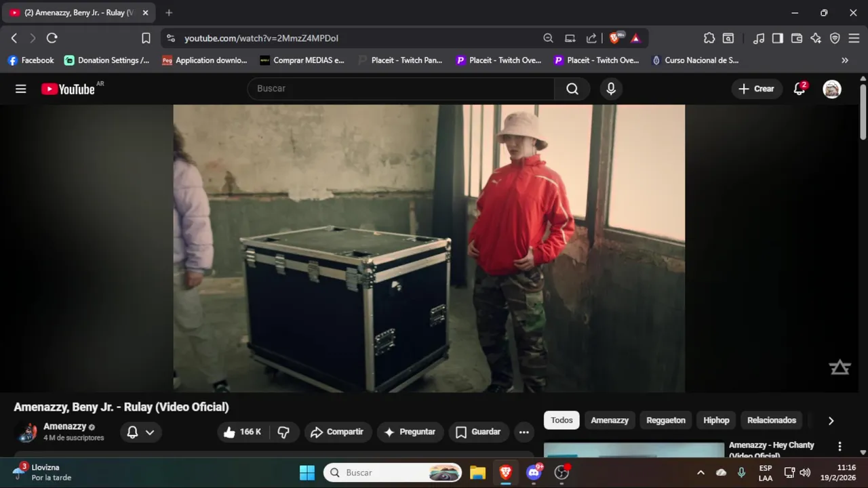Select the Amenazzy filter chip

[610, 420]
